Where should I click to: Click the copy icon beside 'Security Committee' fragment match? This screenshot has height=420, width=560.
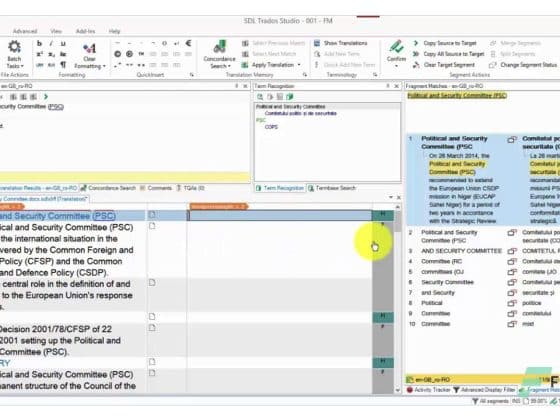tap(512, 282)
